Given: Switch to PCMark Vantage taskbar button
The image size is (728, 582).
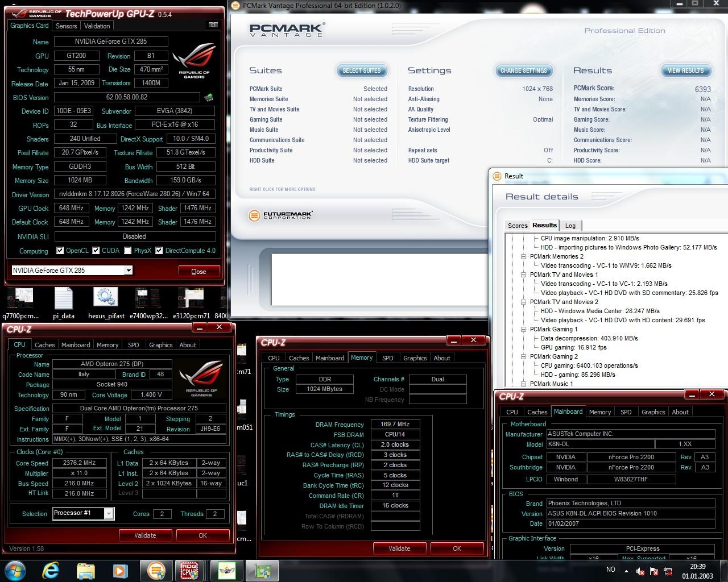Looking at the screenshot, I should [155, 571].
